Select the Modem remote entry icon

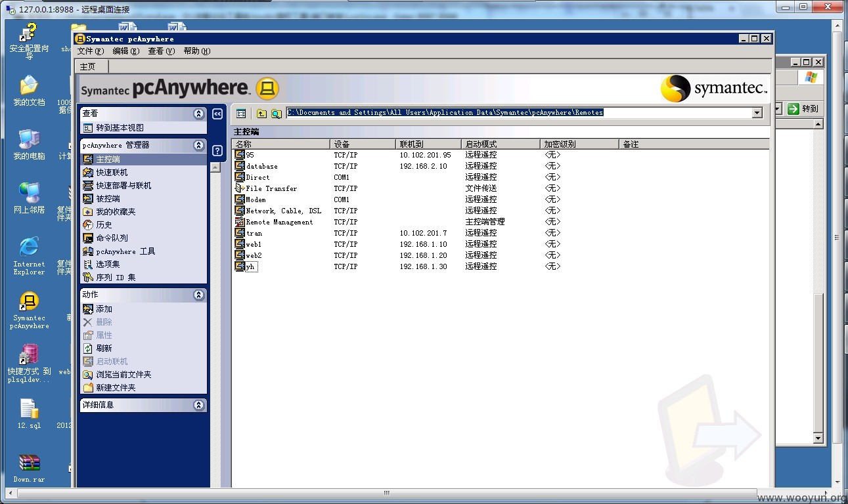coord(240,199)
